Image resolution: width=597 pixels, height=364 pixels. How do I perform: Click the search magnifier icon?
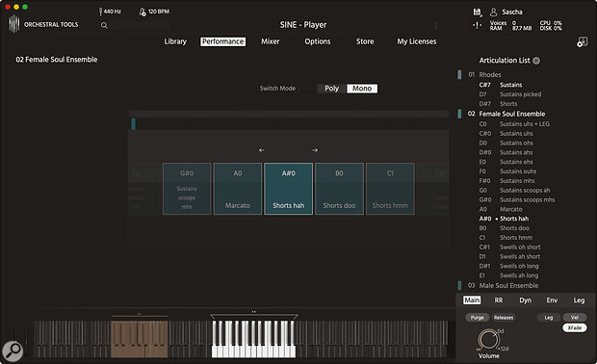[x=104, y=25]
